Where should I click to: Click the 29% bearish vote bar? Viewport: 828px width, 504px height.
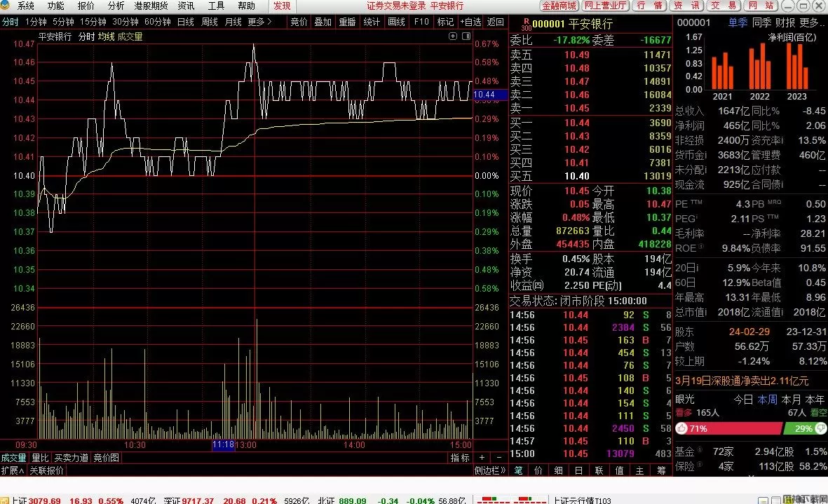pos(806,428)
